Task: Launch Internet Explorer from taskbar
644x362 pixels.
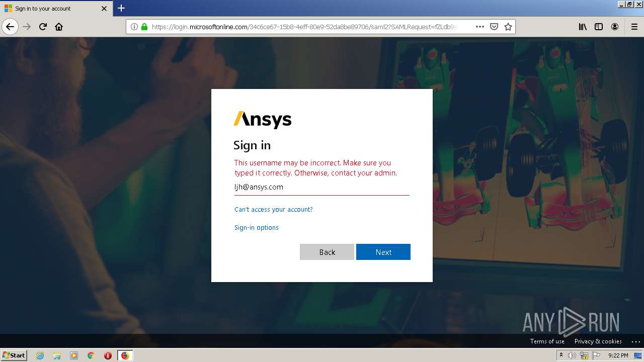Action: click(x=40, y=355)
